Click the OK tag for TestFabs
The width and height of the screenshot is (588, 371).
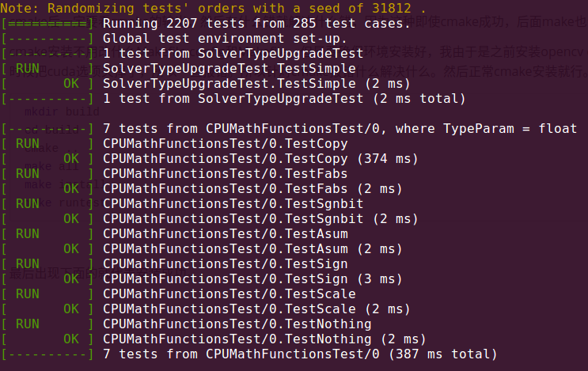[x=71, y=188]
